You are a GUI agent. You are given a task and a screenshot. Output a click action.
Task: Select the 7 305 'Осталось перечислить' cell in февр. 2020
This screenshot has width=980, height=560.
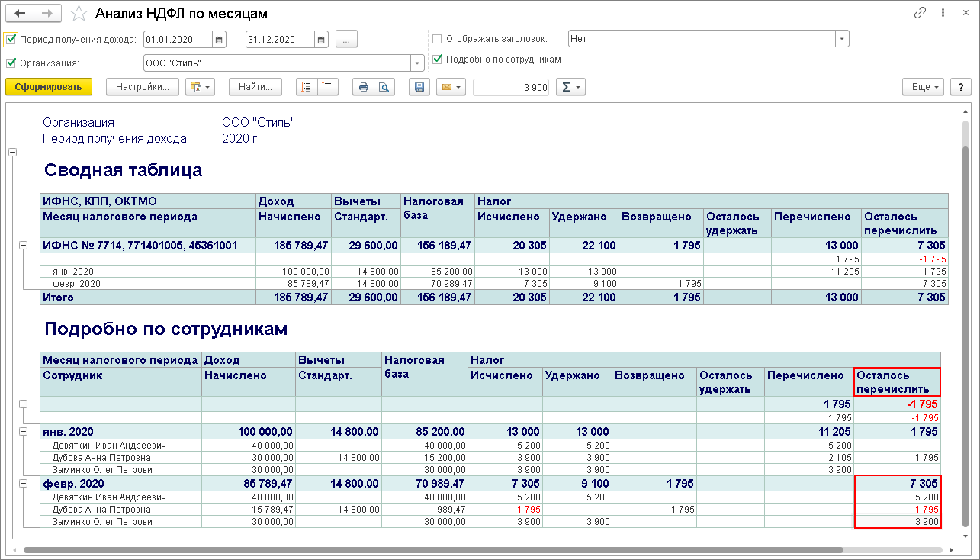coord(898,484)
